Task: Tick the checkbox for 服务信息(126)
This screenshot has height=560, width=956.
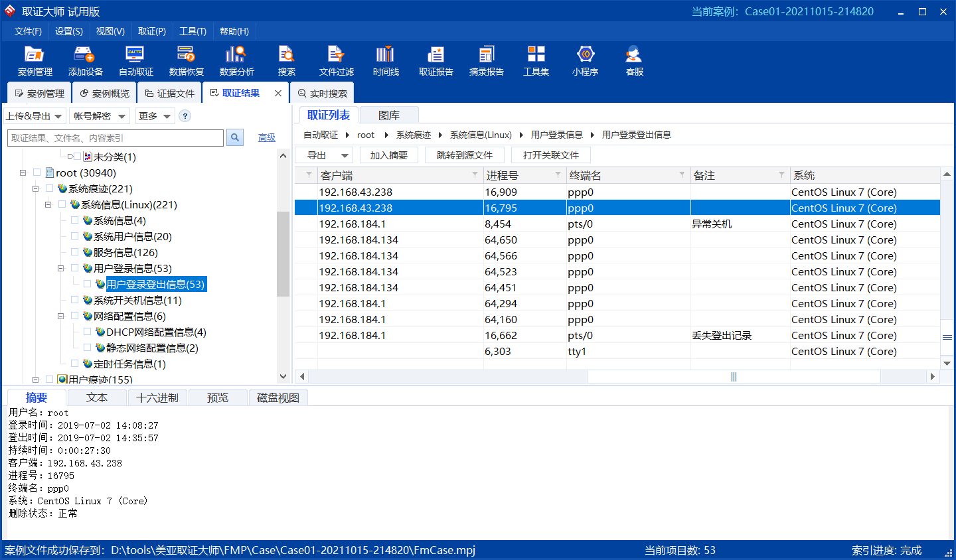Action: (x=74, y=252)
